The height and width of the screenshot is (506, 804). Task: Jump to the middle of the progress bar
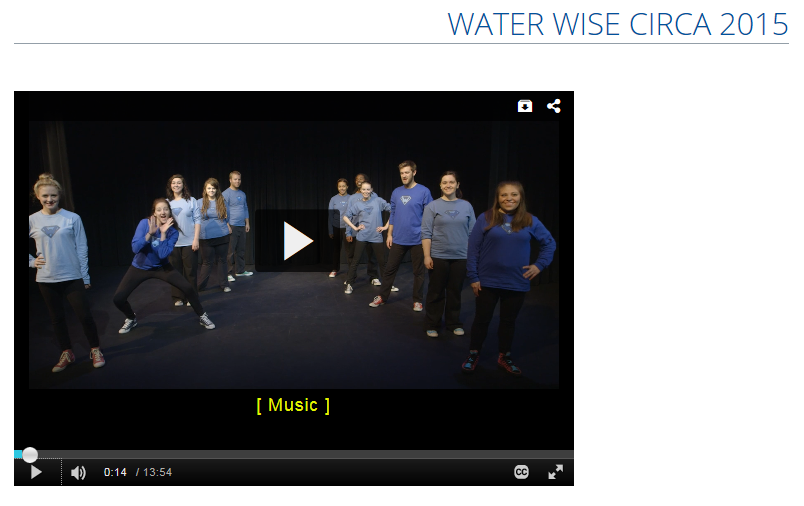point(294,454)
